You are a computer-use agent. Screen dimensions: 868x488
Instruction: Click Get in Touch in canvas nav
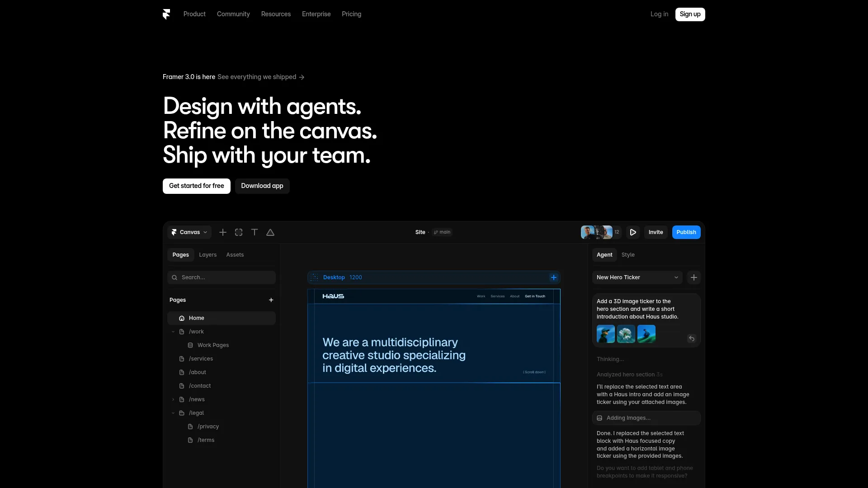535,296
